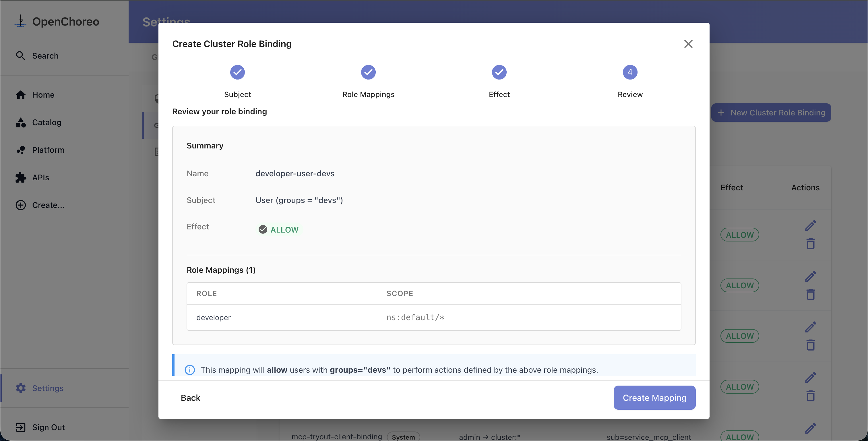The image size is (868, 441).
Task: Open the Catalog sidebar item
Action: click(46, 122)
